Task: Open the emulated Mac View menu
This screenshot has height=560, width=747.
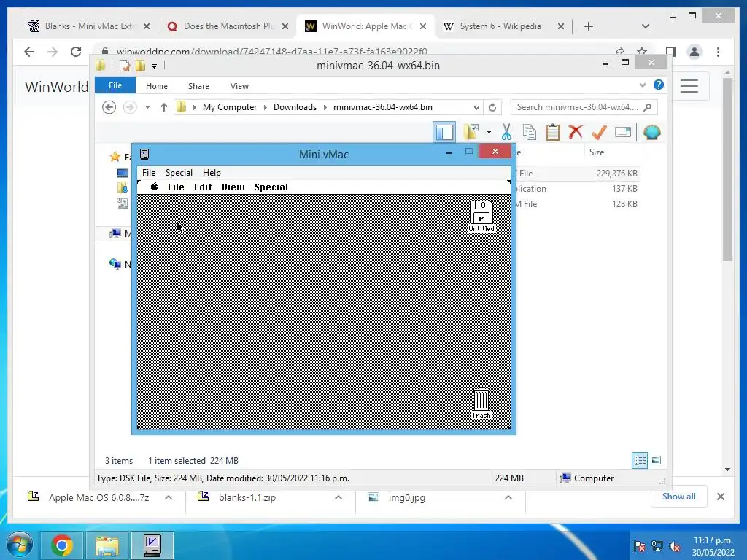Action: tap(233, 187)
